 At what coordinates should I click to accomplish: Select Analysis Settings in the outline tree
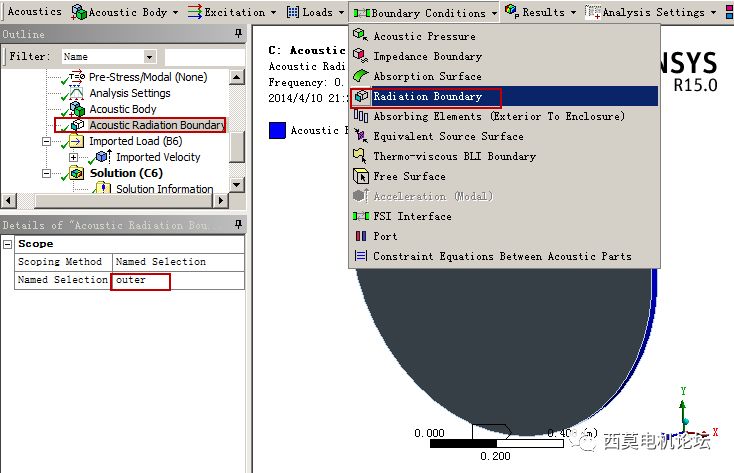point(130,93)
